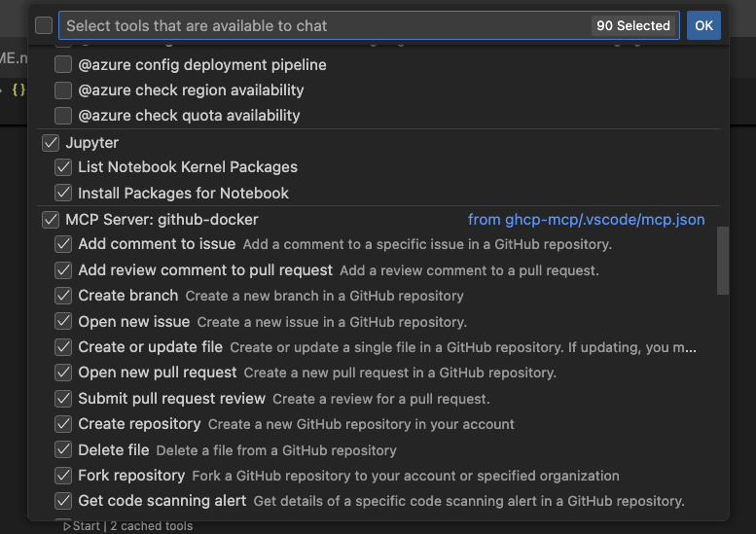Uncheck the Create repository tool
The height and width of the screenshot is (534, 756).
click(63, 424)
